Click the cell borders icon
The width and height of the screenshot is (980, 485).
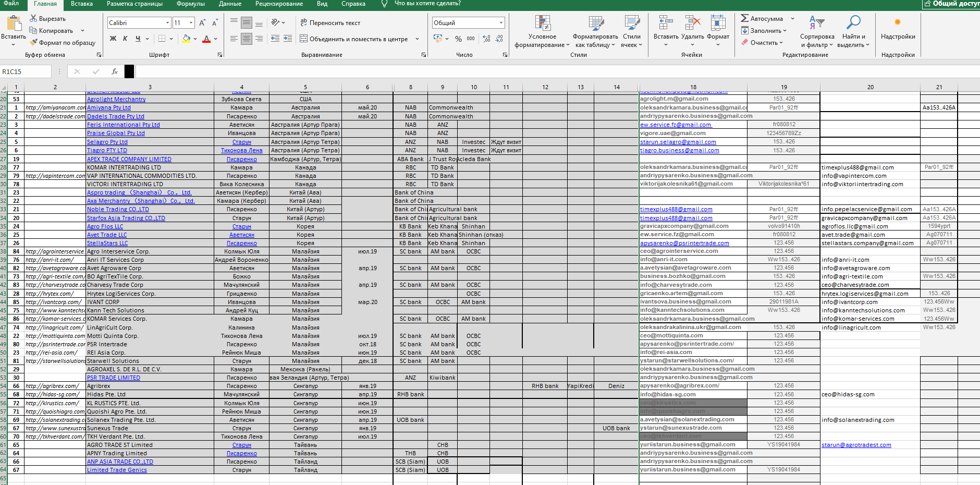pos(162,39)
